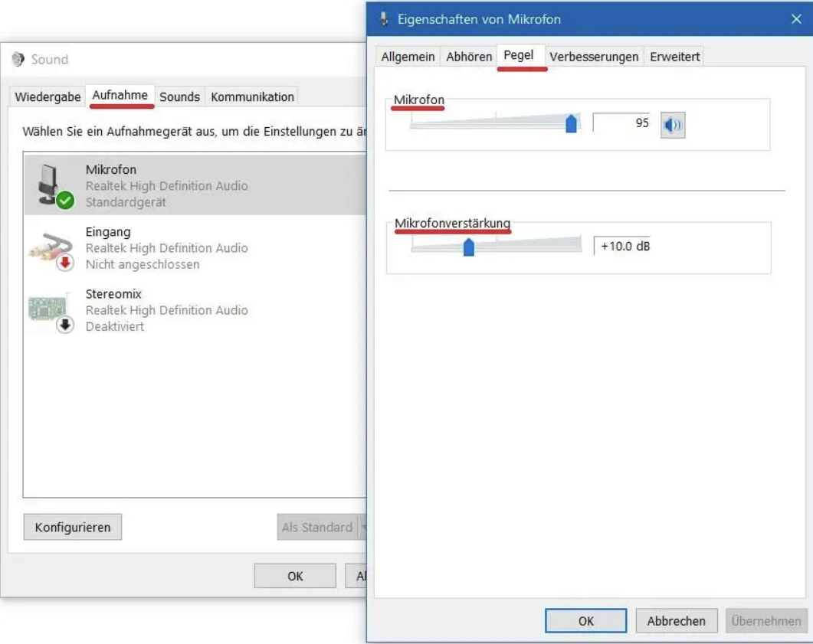Click the Übernehmen button
The height and width of the screenshot is (644, 813).
pos(765,621)
